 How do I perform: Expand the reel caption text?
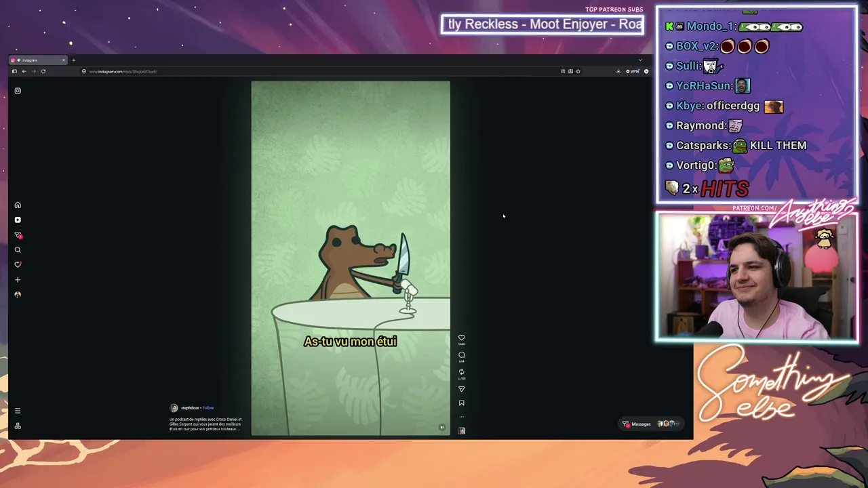[x=205, y=424]
